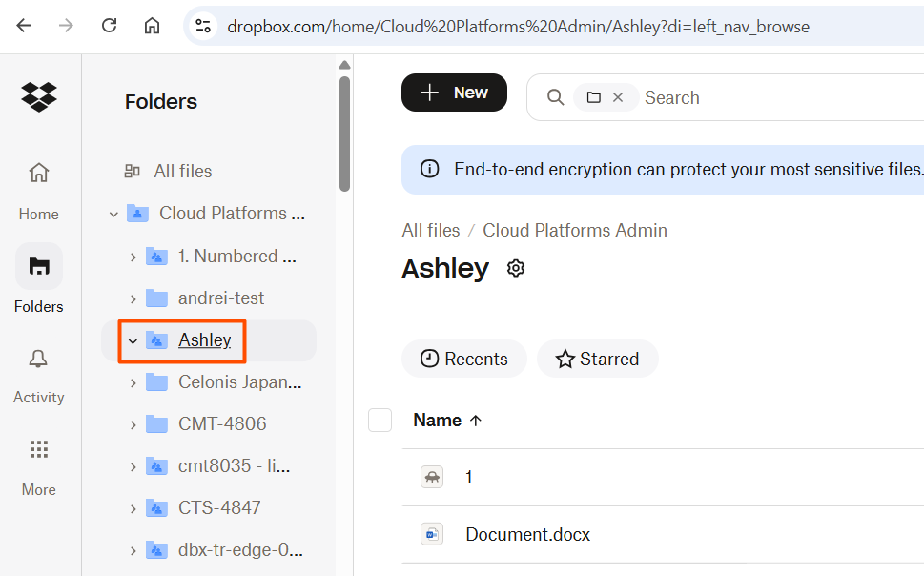Go to Home in left navigation
The height and width of the screenshot is (576, 924).
39,191
